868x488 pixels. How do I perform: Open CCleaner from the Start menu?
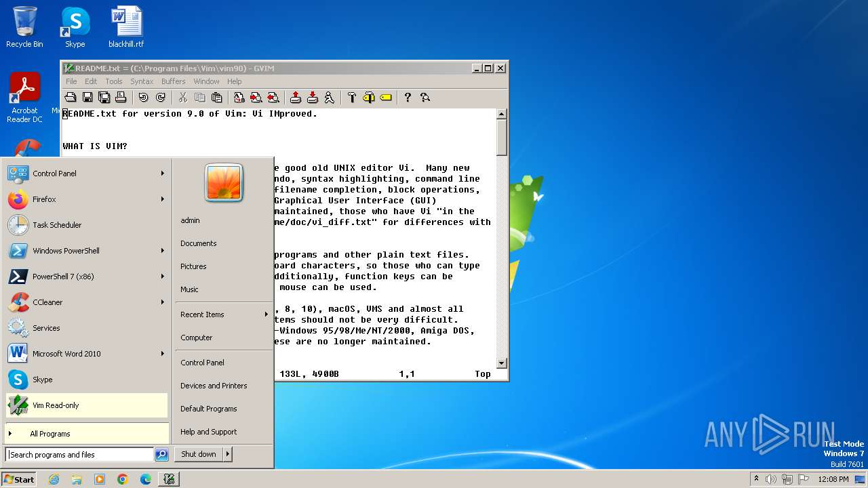[x=87, y=302]
